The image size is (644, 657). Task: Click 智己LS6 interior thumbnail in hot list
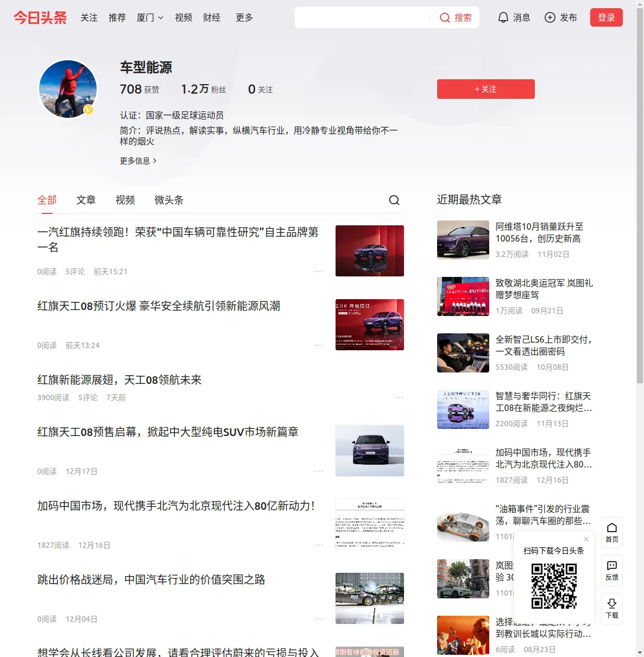pos(463,353)
